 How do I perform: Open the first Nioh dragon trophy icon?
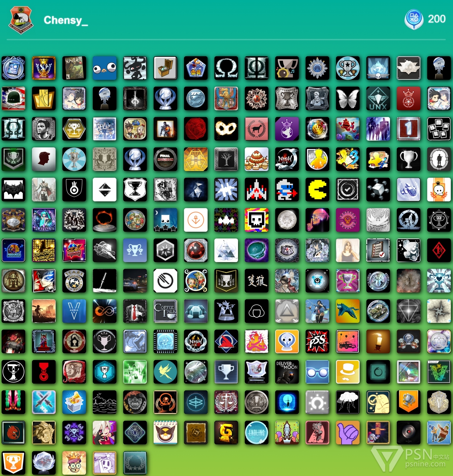(x=287, y=159)
